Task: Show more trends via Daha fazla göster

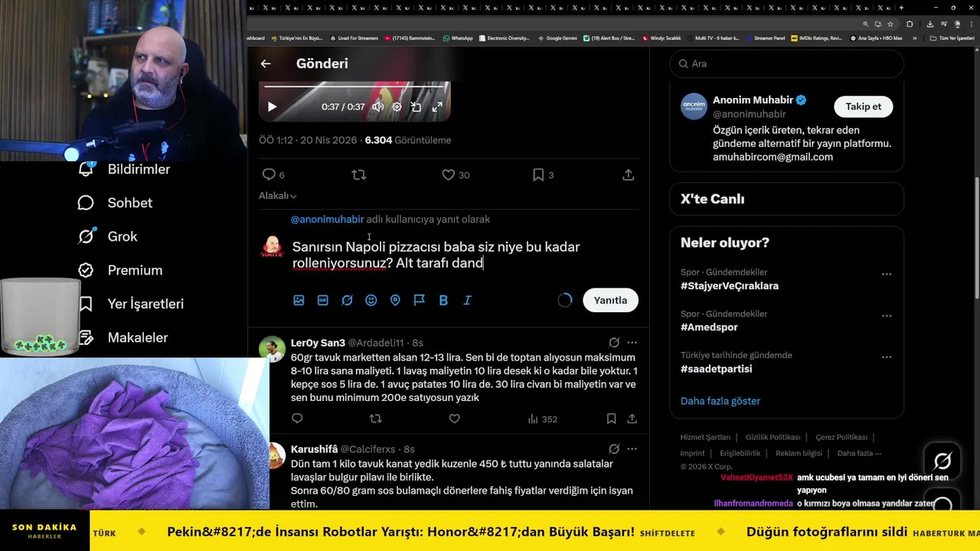Action: [720, 401]
